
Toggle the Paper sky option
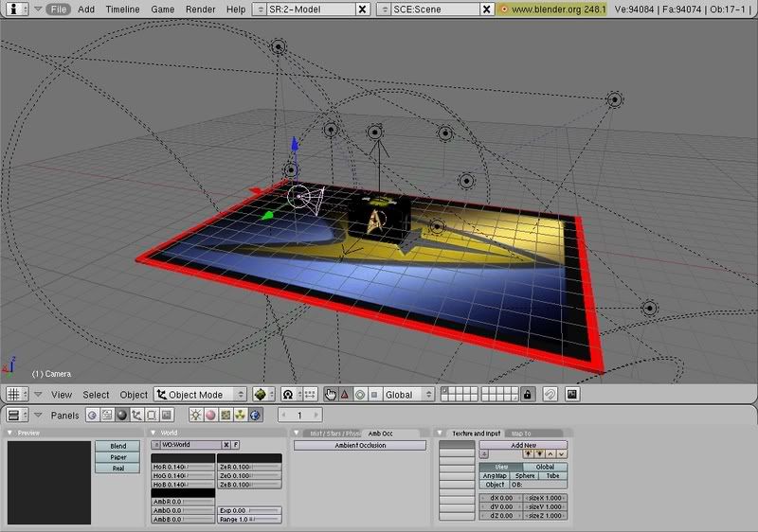tap(117, 456)
